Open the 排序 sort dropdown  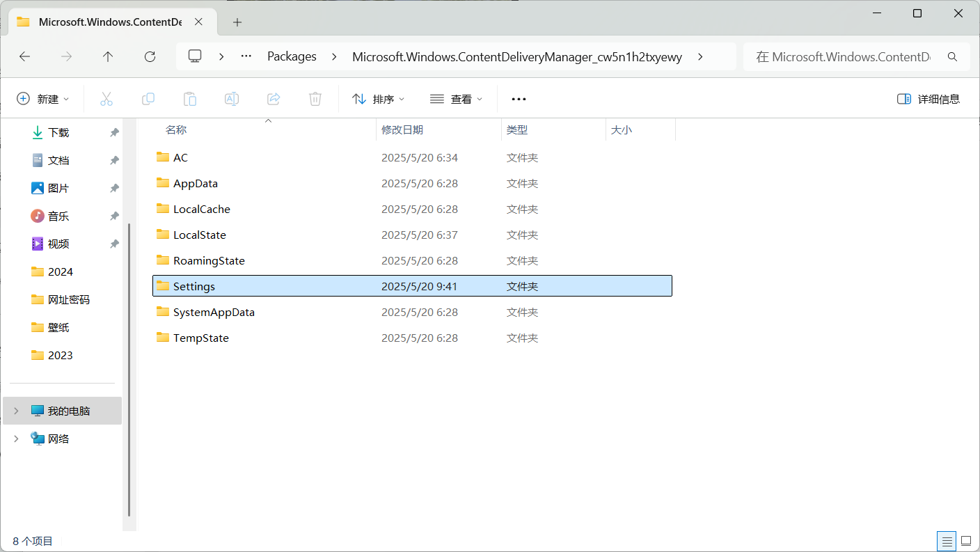[x=379, y=99]
